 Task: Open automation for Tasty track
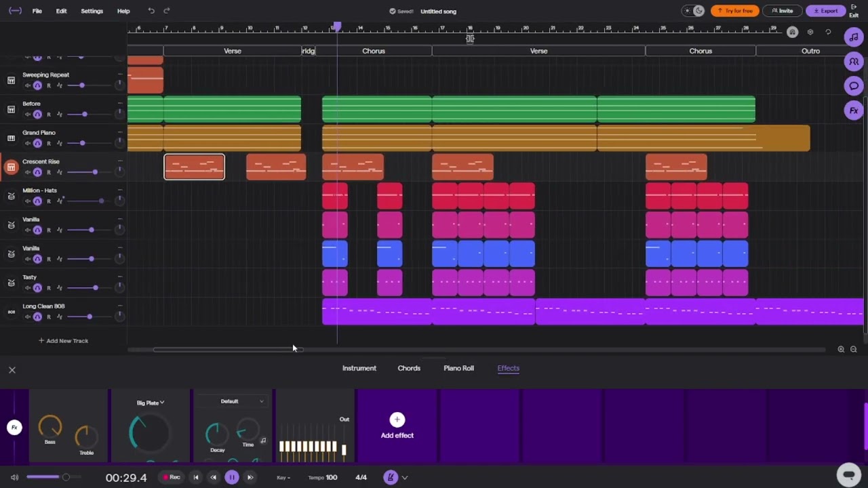(60, 288)
